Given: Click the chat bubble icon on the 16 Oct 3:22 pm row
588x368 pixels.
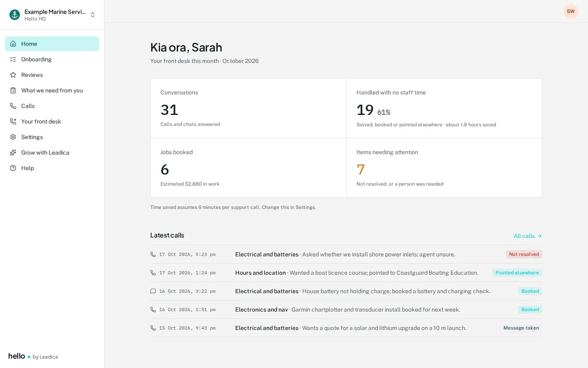Looking at the screenshot, I should pyautogui.click(x=153, y=291).
